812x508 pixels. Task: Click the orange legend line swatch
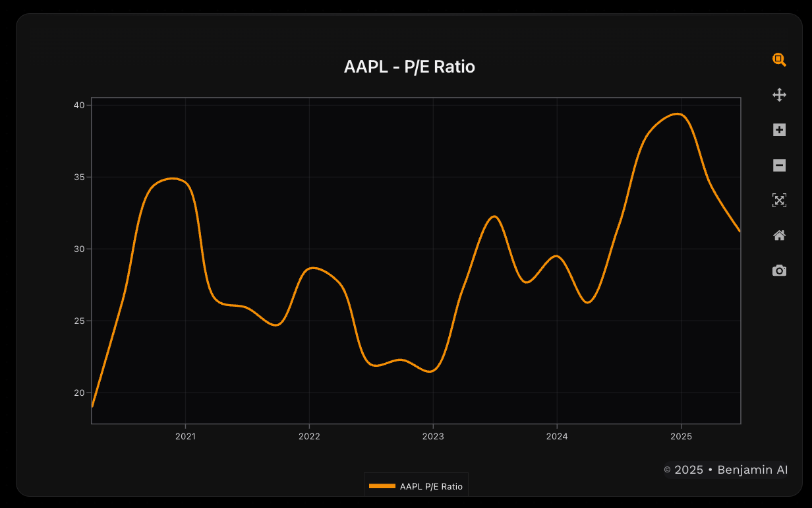pos(382,486)
